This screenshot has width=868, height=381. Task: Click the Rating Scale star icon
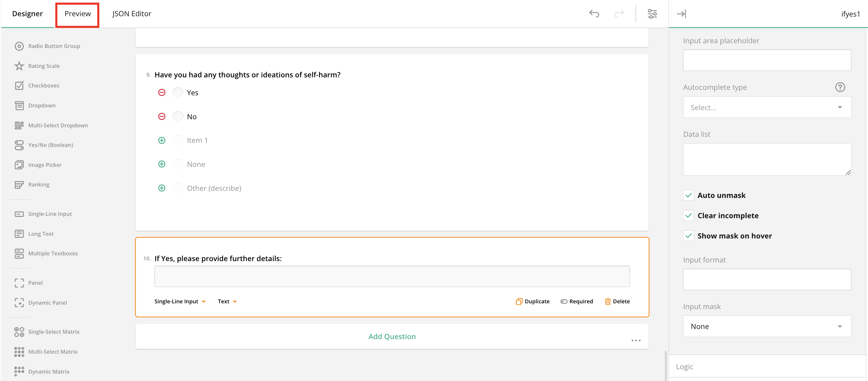click(19, 66)
